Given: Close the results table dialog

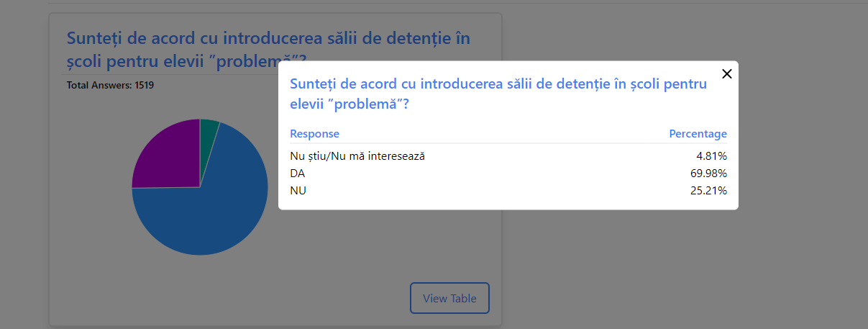Looking at the screenshot, I should pyautogui.click(x=726, y=73).
